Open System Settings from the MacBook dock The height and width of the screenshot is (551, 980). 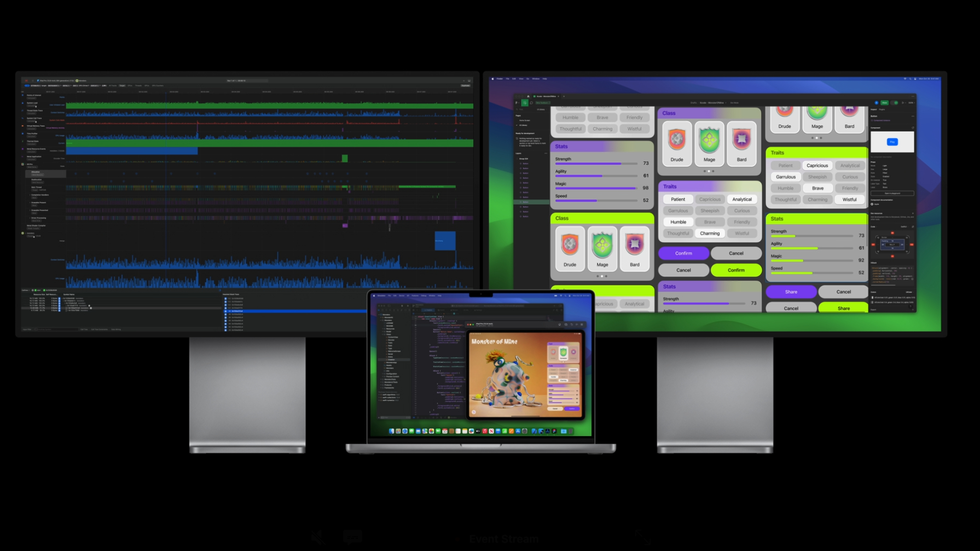click(525, 431)
